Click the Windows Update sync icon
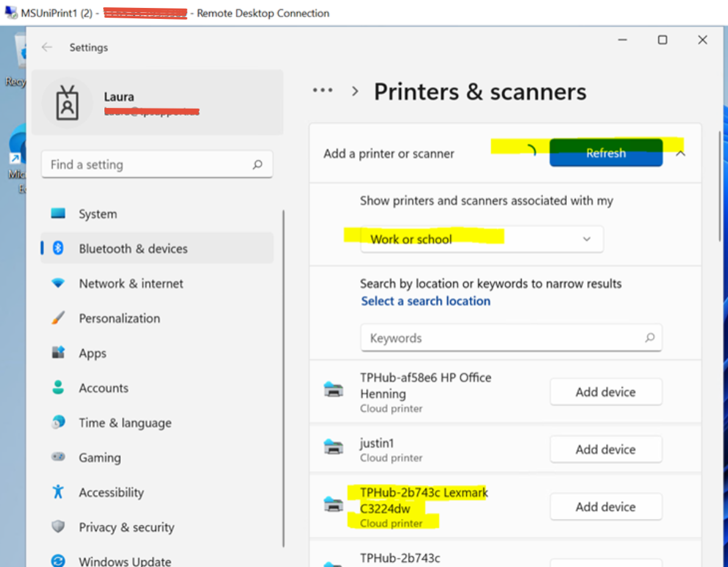Screen dimensions: 728x567 (58, 561)
